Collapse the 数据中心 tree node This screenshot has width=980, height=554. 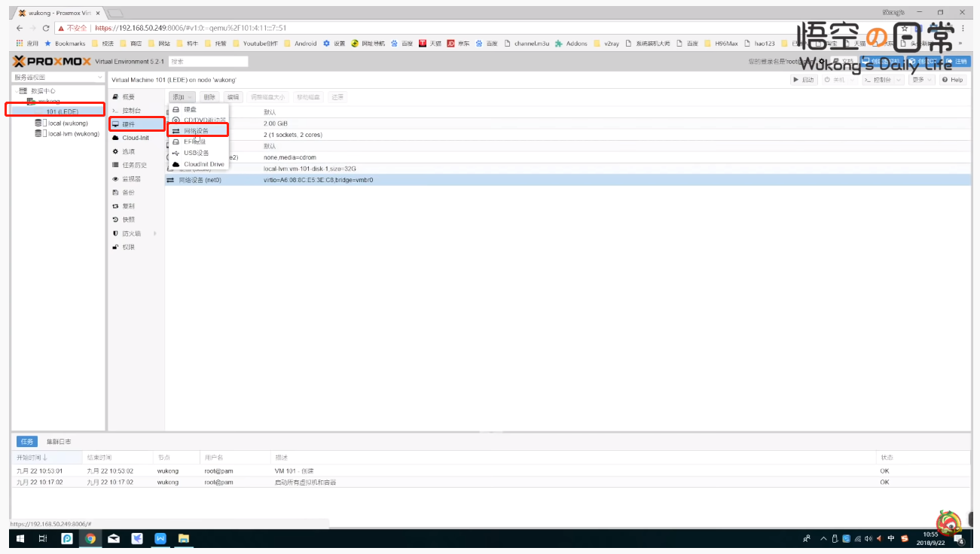pyautogui.click(x=15, y=91)
